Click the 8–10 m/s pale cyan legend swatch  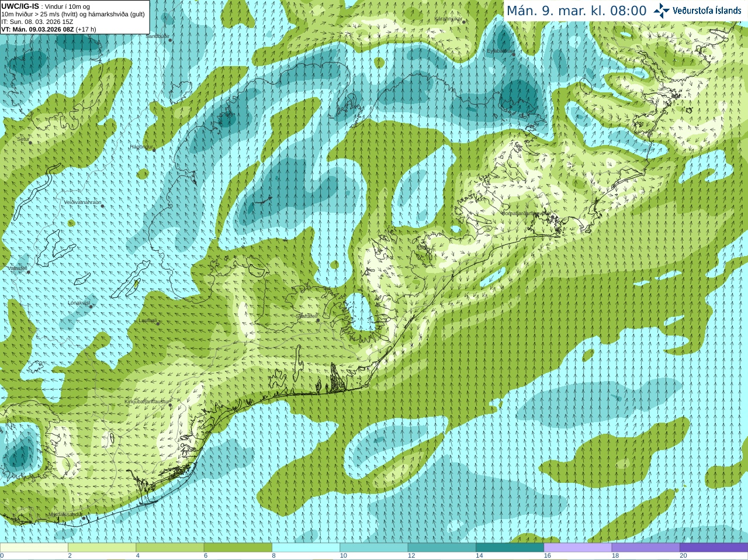306,548
